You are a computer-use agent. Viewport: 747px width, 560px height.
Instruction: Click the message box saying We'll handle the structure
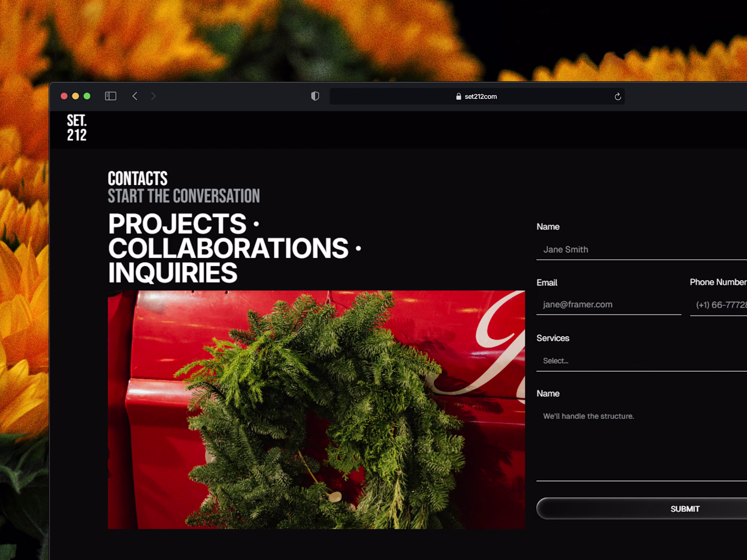click(641, 441)
